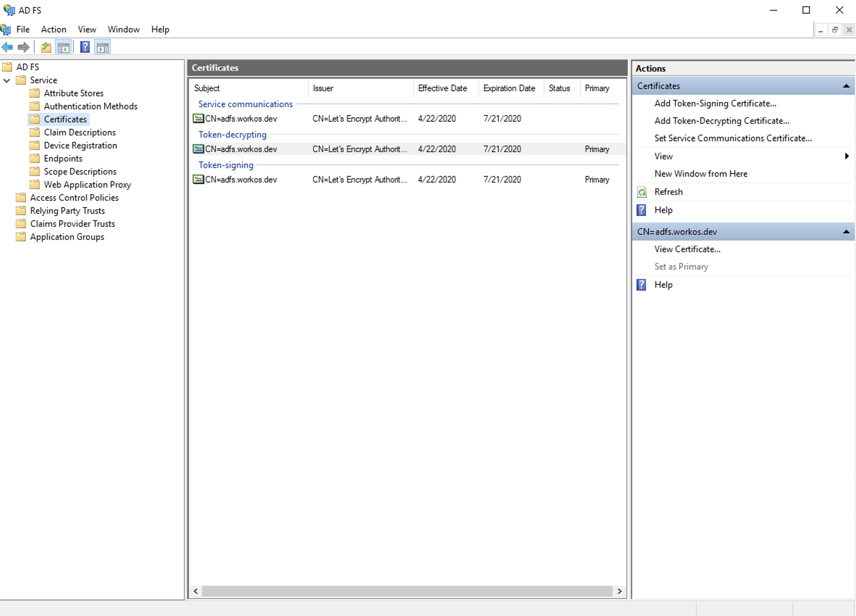Expand the View submenu arrow

pyautogui.click(x=847, y=156)
